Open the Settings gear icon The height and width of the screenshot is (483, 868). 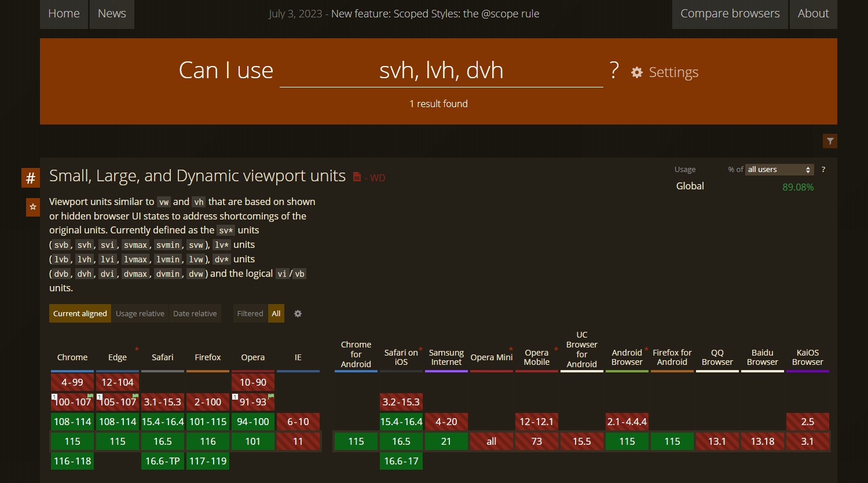pyautogui.click(x=637, y=72)
